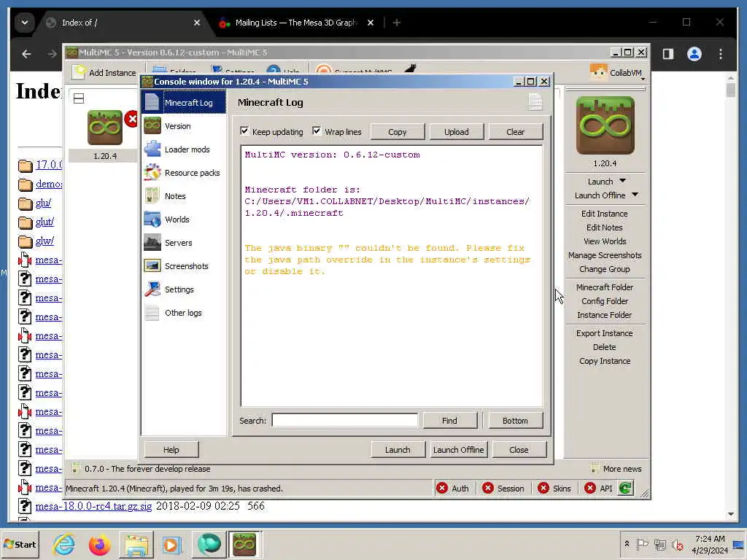Viewport: 747px width, 560px height.
Task: Click the browser back arrow
Action: coord(26,54)
